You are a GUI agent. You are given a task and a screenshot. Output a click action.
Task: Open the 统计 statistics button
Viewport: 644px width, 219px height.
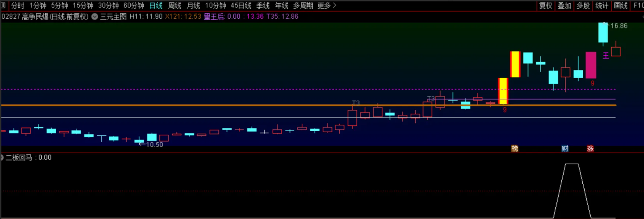coord(602,5)
